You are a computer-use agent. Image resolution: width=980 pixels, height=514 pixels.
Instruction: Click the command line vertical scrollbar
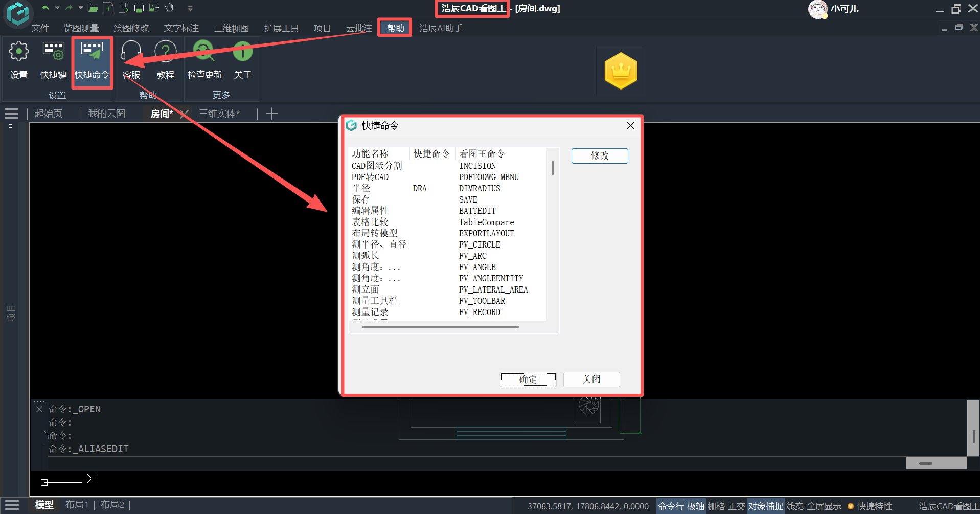click(x=973, y=436)
